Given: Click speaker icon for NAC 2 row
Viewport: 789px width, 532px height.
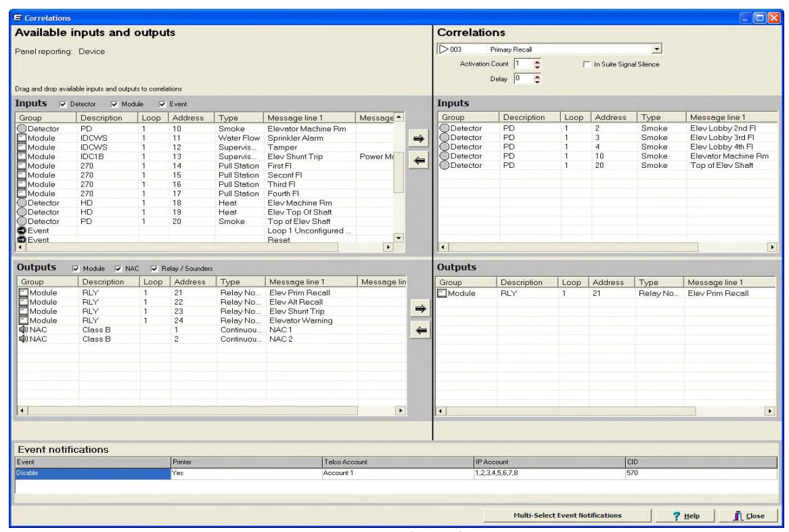Looking at the screenshot, I should [x=24, y=338].
